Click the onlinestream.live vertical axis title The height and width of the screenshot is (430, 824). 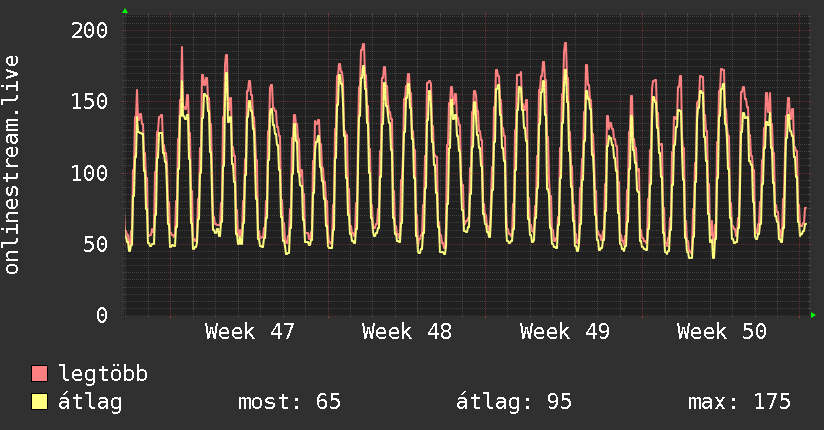pyautogui.click(x=11, y=165)
